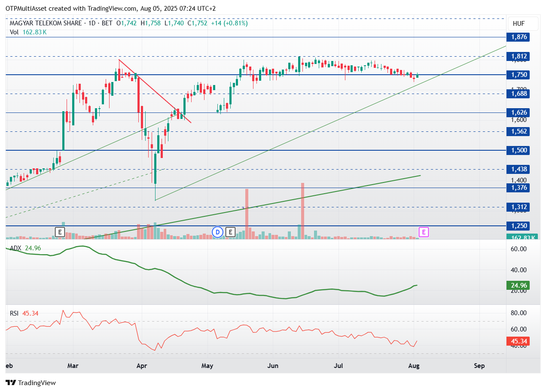Click the 1,500 price level label
Viewport: 546px width, 392px height.
coord(519,150)
